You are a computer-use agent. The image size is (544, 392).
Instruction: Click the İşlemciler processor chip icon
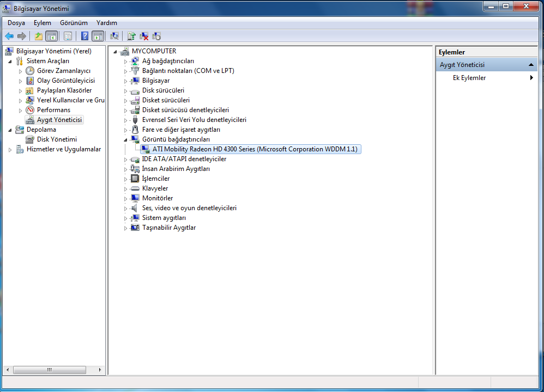135,179
